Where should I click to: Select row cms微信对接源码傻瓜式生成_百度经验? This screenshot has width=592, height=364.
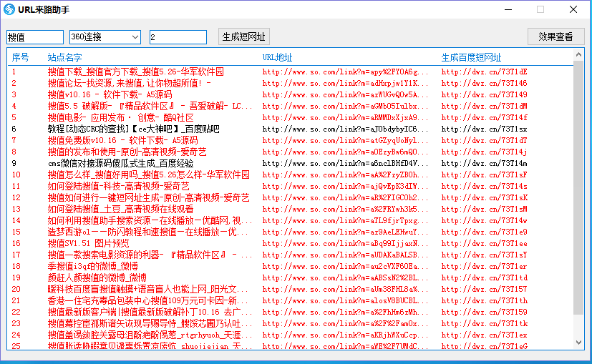(x=290, y=163)
